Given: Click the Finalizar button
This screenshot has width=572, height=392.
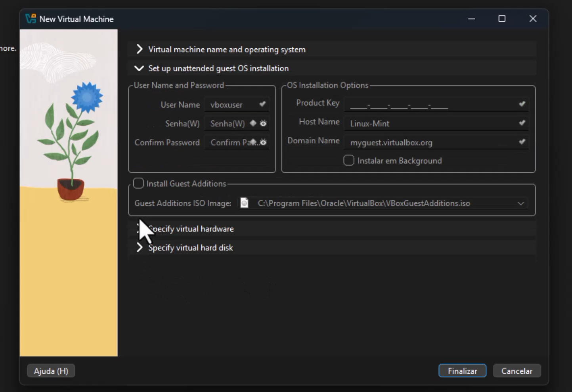Looking at the screenshot, I should 462,371.
